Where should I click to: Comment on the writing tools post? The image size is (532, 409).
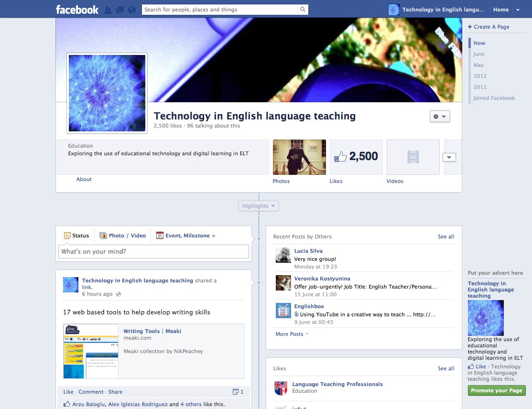91,392
